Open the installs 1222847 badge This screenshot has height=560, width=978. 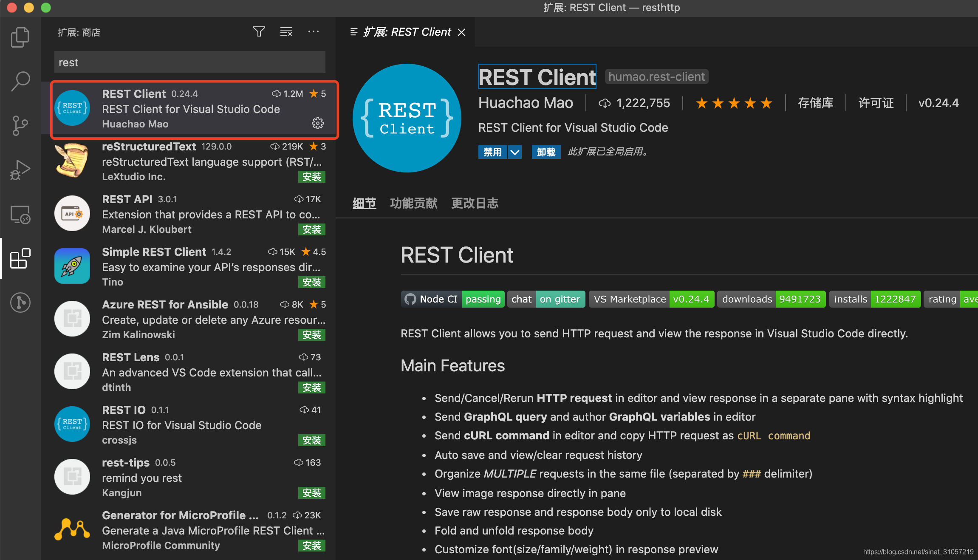click(x=875, y=299)
